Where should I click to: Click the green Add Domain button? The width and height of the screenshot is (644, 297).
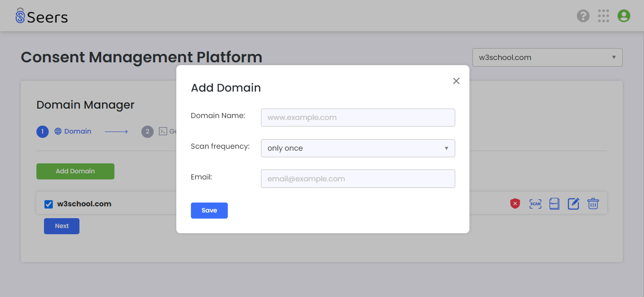[x=75, y=171]
